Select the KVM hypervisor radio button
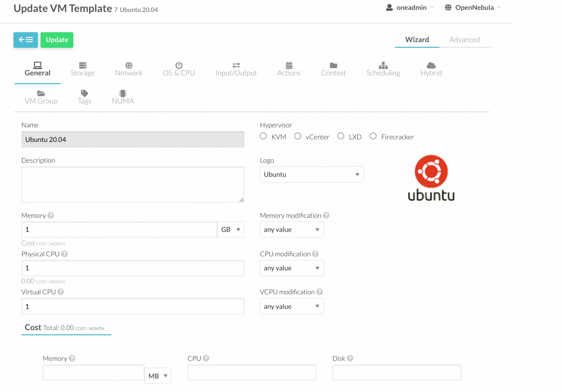Screen dimensions: 562x392 [x=263, y=136]
